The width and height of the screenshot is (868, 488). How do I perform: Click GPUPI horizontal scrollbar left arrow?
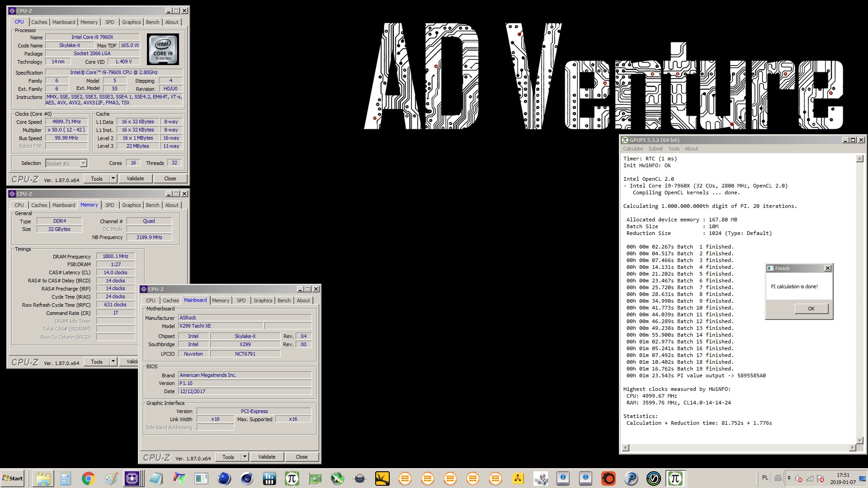(x=626, y=448)
